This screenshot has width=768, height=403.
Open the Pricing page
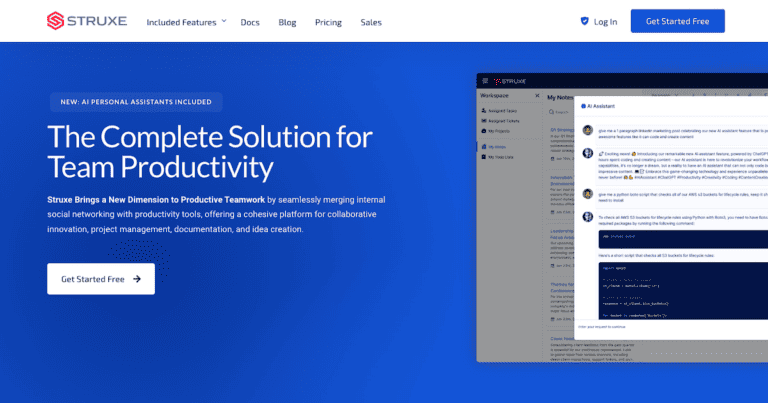coord(328,22)
